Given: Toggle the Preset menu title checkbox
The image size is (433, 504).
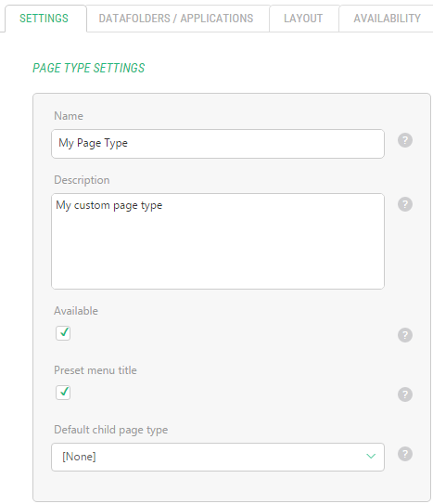Looking at the screenshot, I should pos(63,393).
